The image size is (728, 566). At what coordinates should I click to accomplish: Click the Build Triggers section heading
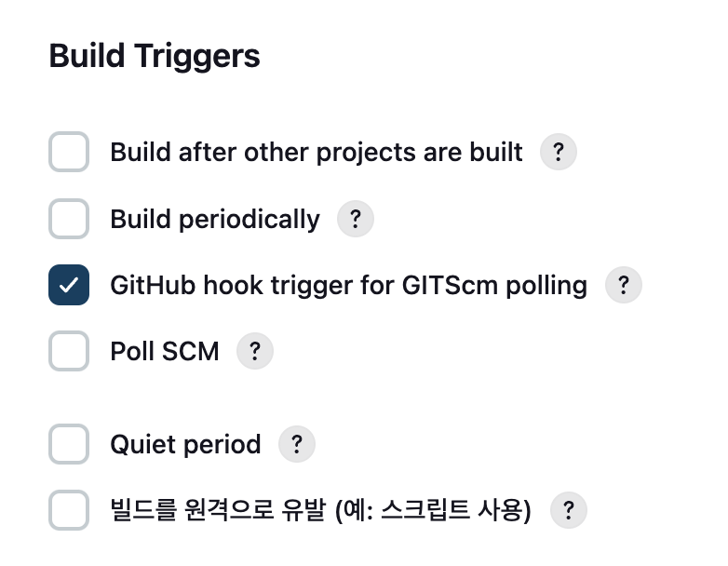[x=155, y=57]
